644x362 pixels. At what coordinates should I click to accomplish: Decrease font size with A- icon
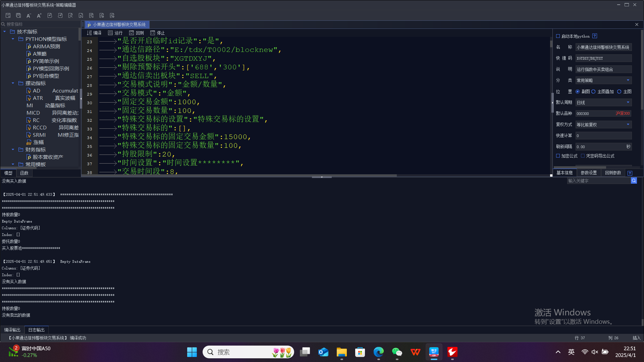click(x=29, y=15)
